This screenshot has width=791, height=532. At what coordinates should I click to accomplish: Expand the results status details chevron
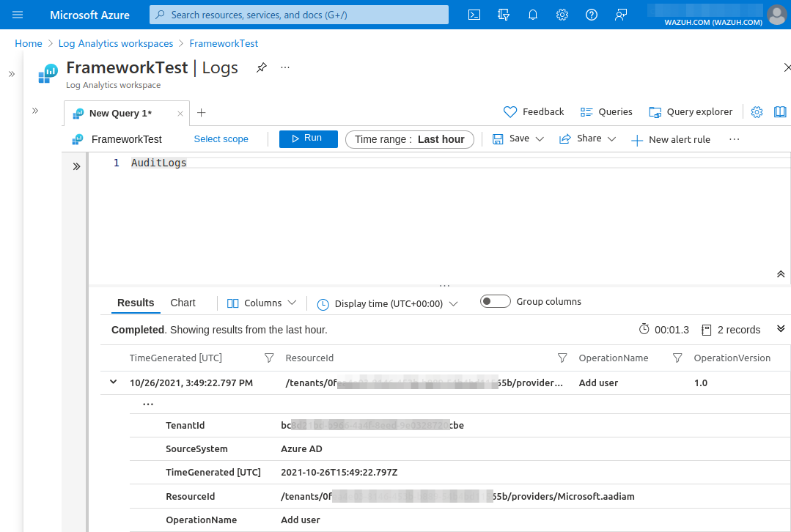781,329
